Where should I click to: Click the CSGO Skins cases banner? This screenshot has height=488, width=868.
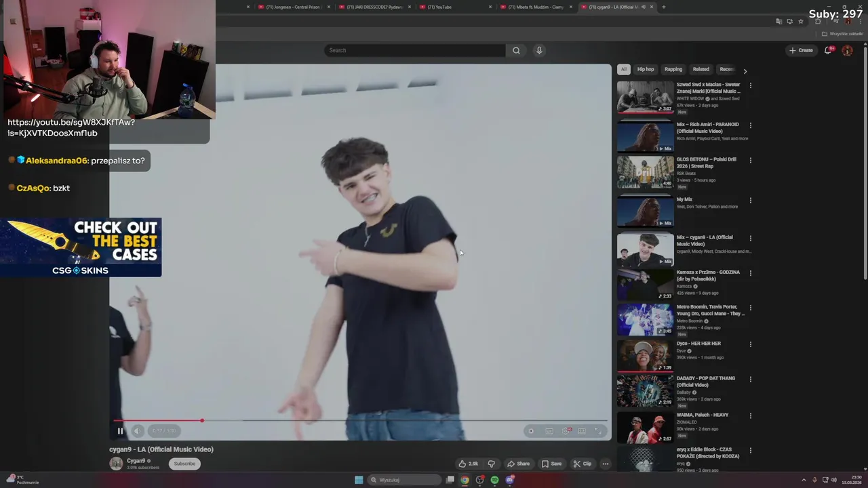click(81, 247)
